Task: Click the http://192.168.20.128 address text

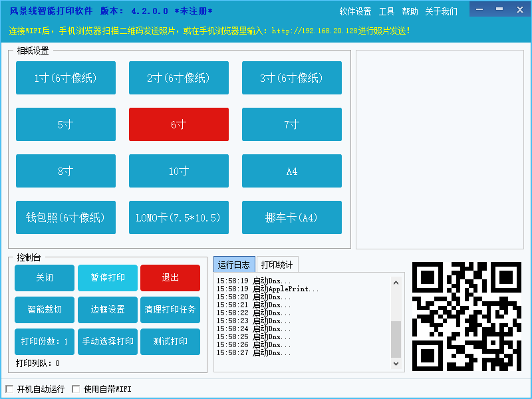Action: 315,31
